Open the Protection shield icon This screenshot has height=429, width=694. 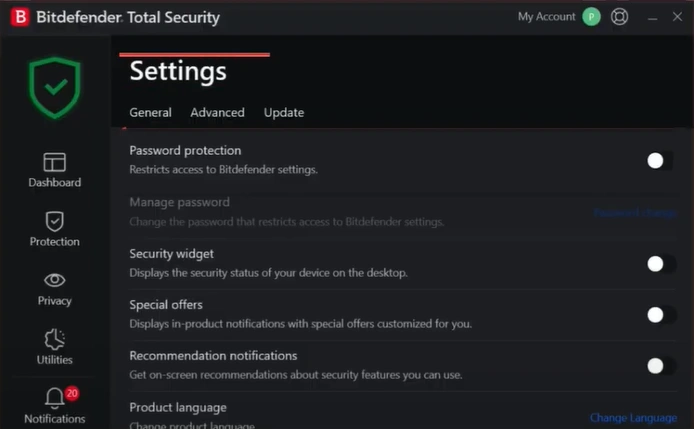pyautogui.click(x=54, y=221)
